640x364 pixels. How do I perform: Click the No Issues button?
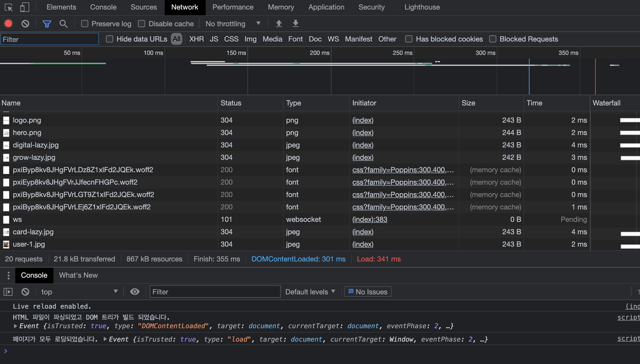coord(368,292)
